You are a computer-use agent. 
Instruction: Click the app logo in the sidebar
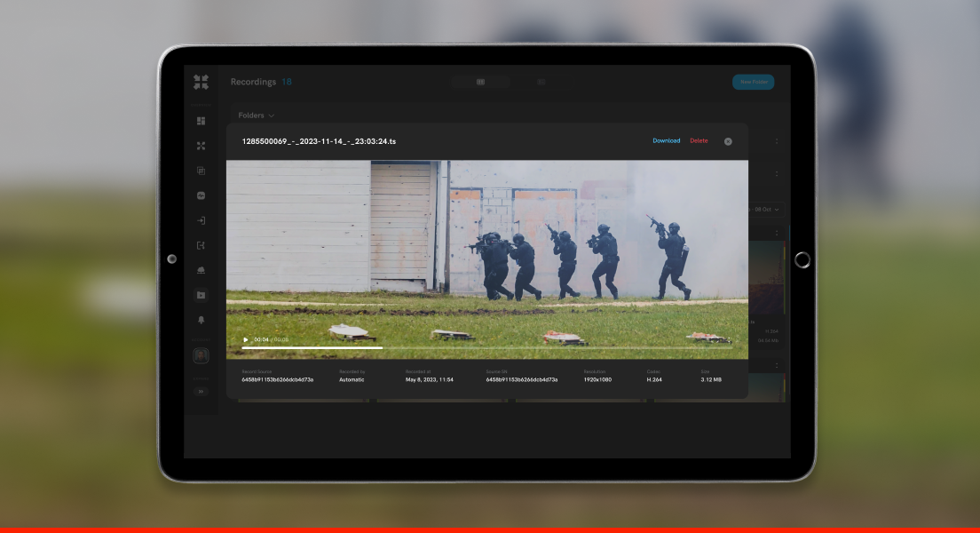[x=201, y=82]
